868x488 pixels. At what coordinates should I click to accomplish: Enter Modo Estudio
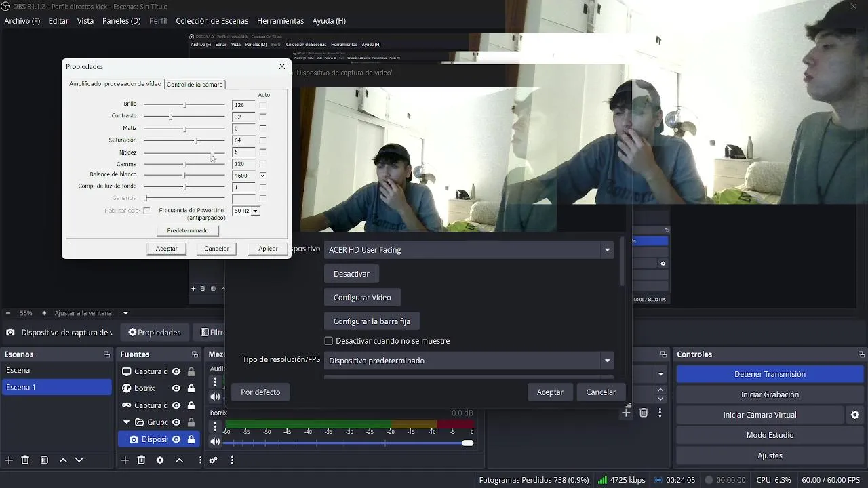(770, 435)
